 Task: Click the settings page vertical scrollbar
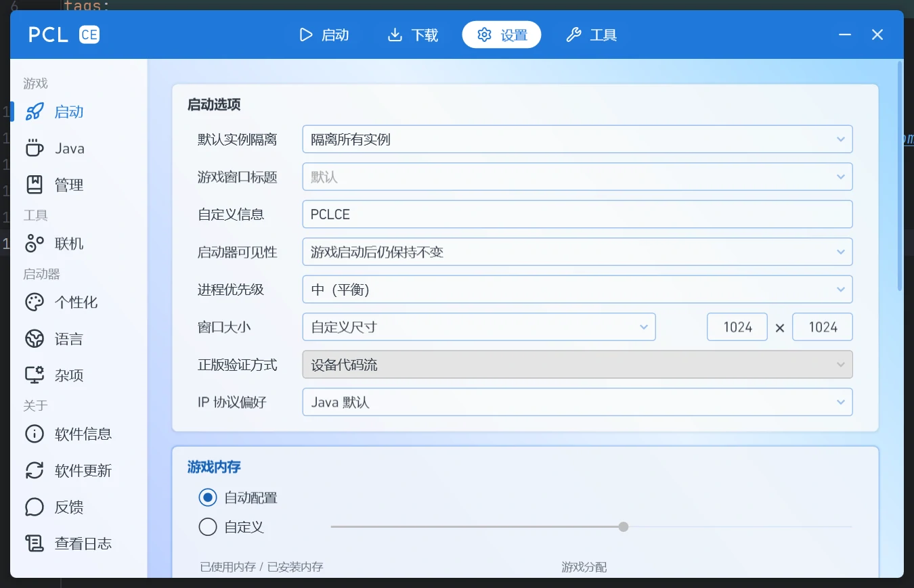900,176
